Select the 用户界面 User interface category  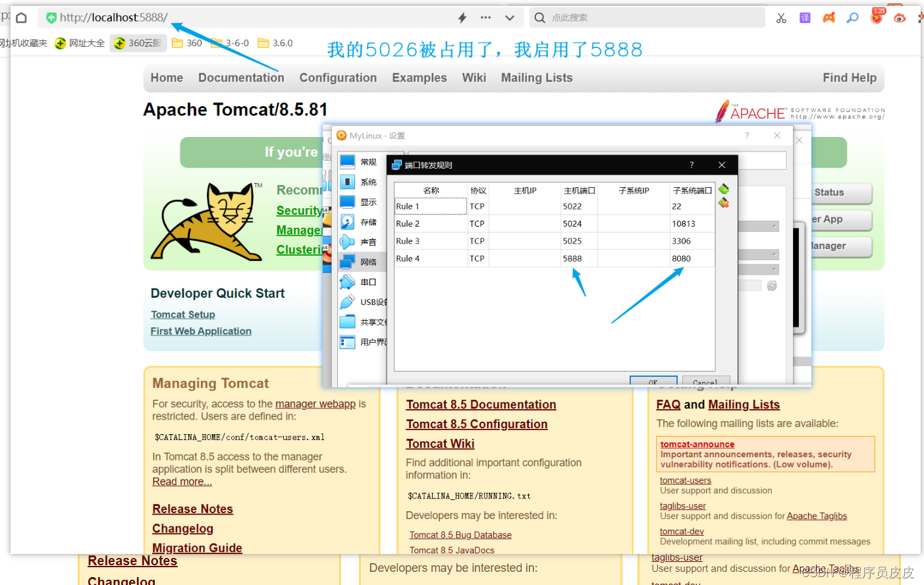(x=363, y=342)
